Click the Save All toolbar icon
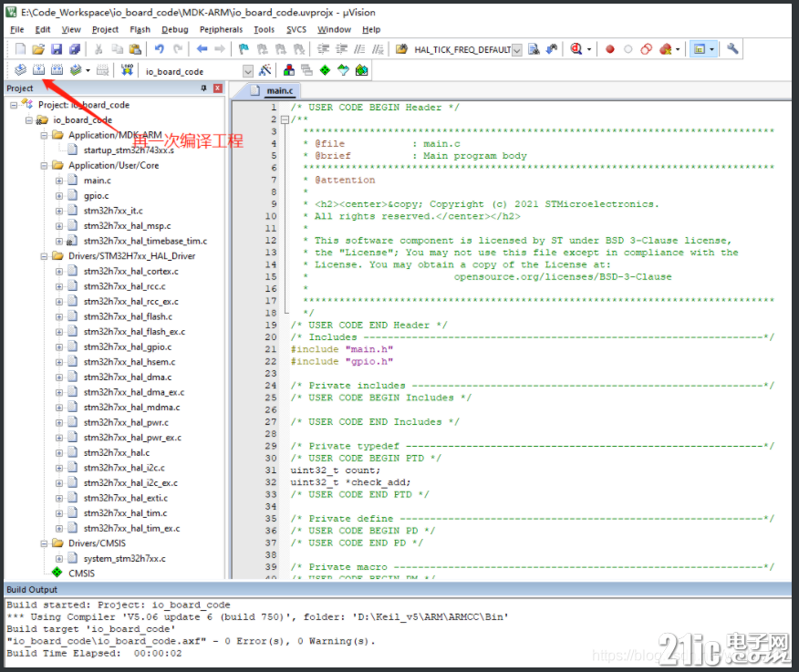 [75, 49]
